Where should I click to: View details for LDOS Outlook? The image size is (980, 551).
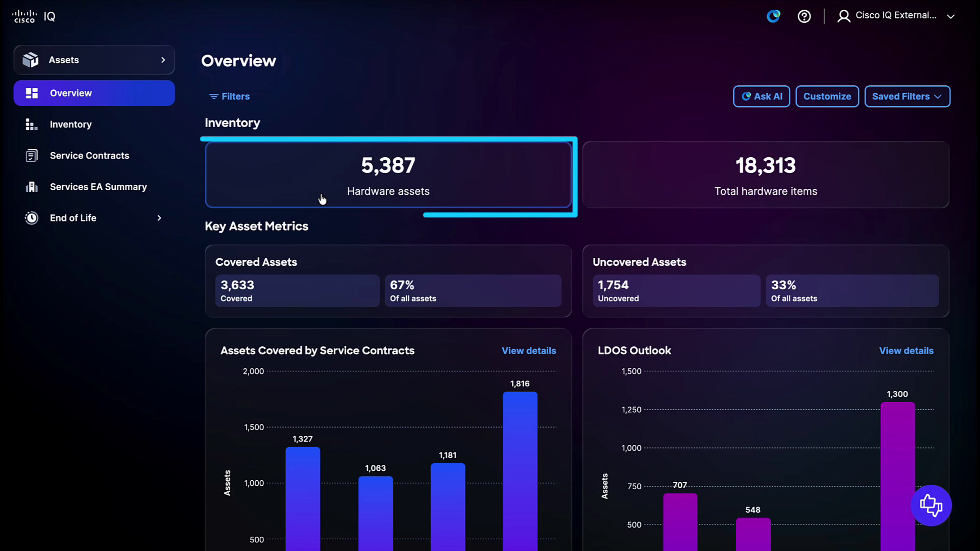pos(906,350)
